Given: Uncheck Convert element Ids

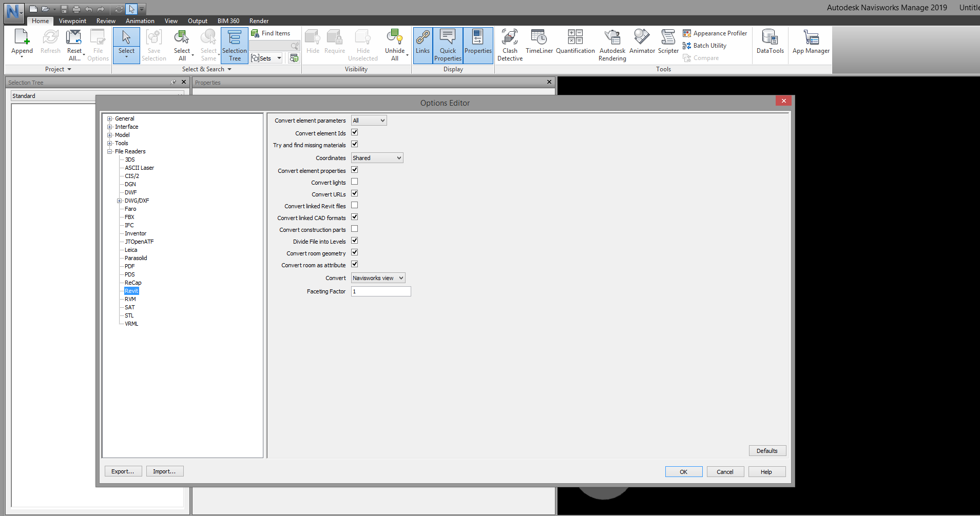Looking at the screenshot, I should click(x=354, y=132).
